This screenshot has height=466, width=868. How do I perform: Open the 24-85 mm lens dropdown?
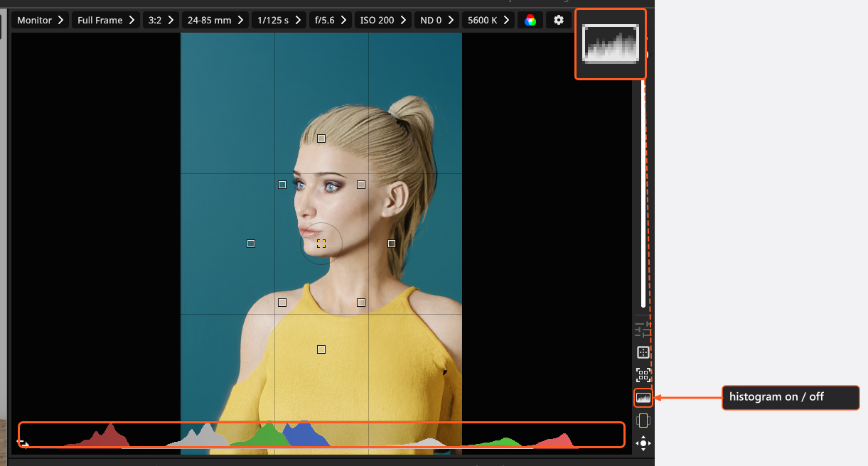tap(215, 20)
